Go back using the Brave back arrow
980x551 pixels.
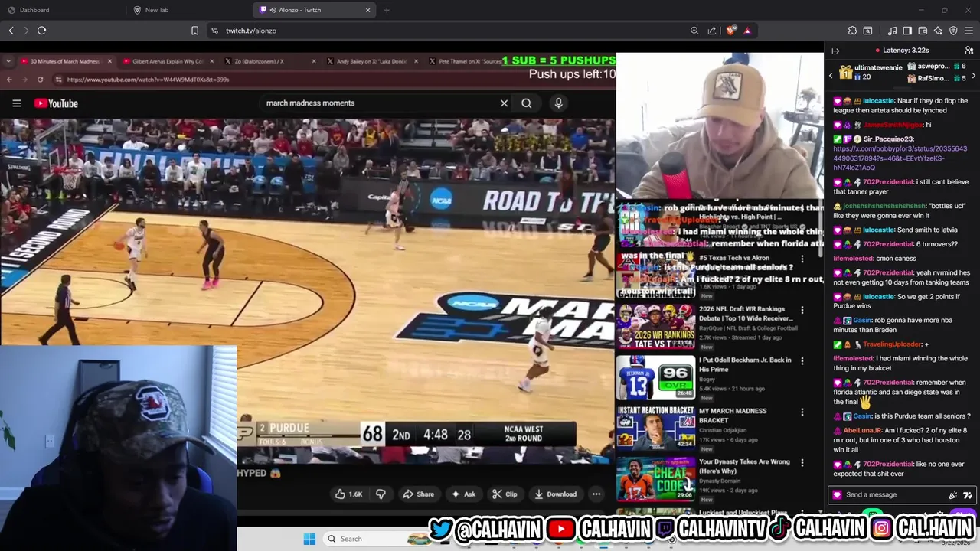pyautogui.click(x=11, y=31)
